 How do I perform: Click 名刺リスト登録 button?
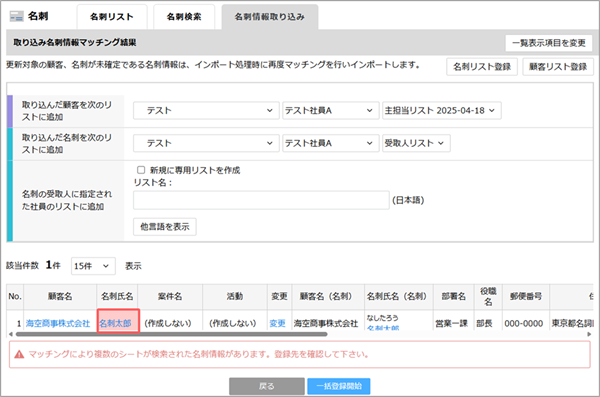coord(482,67)
